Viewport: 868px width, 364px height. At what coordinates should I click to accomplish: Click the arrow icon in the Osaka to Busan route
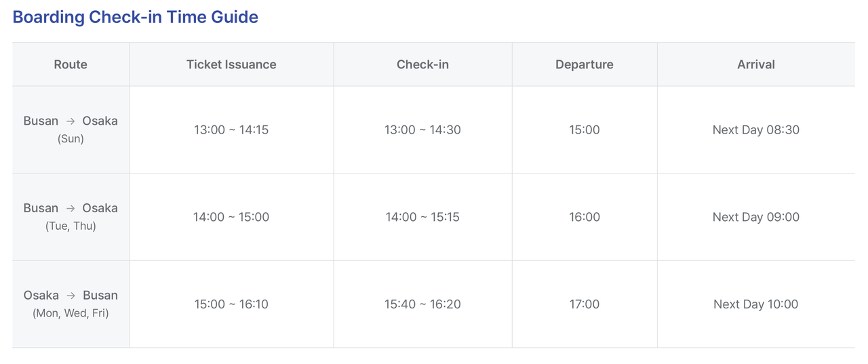(x=71, y=296)
